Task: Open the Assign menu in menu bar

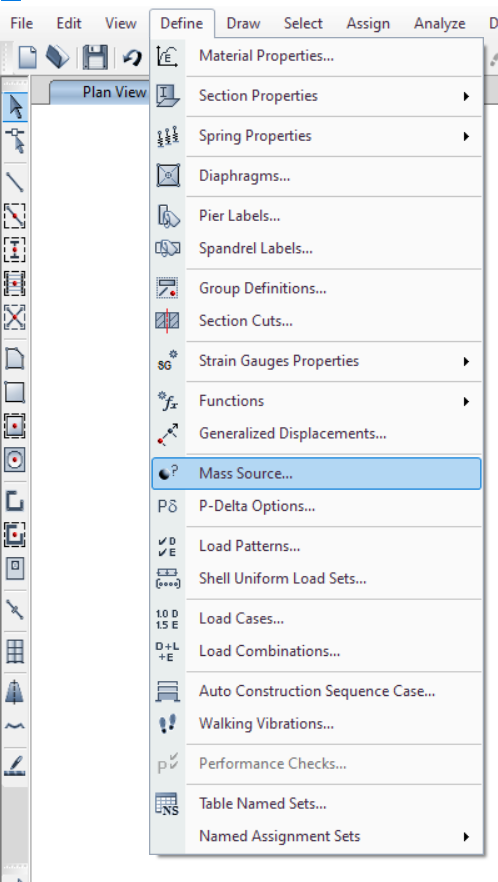Action: (x=368, y=24)
